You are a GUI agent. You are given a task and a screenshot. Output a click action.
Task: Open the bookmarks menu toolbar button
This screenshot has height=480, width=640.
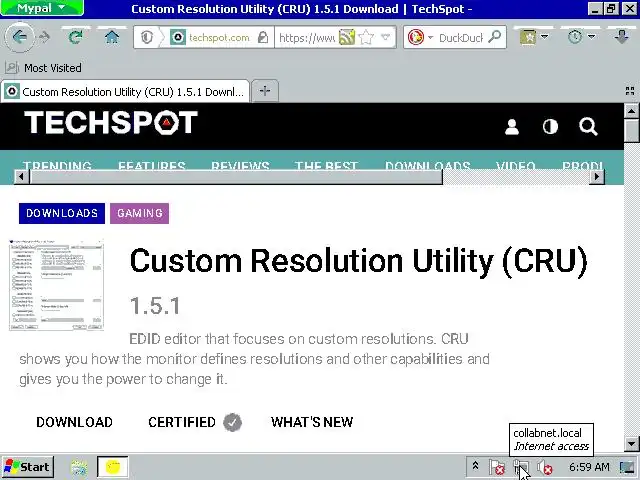coord(528,38)
